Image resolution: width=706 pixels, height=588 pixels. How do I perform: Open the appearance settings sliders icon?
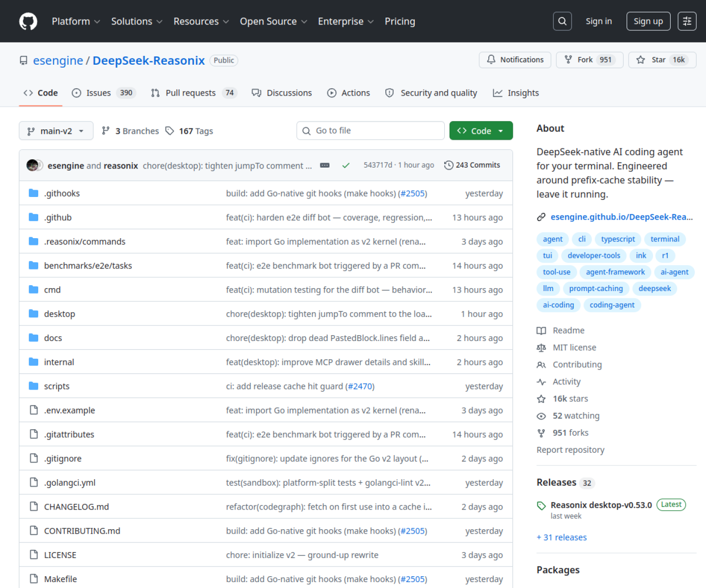click(x=687, y=21)
